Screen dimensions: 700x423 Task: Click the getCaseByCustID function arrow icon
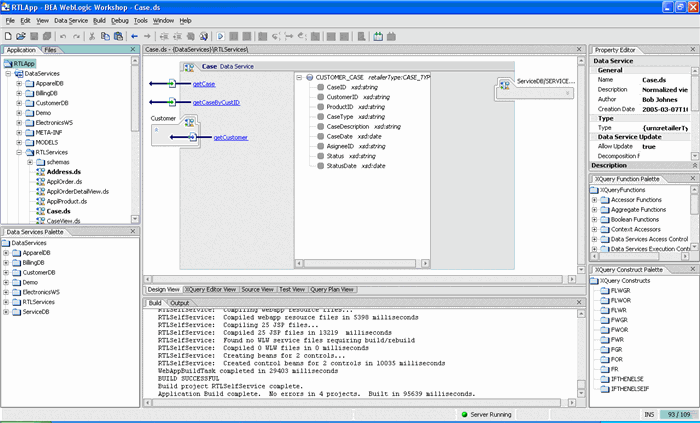(x=171, y=102)
